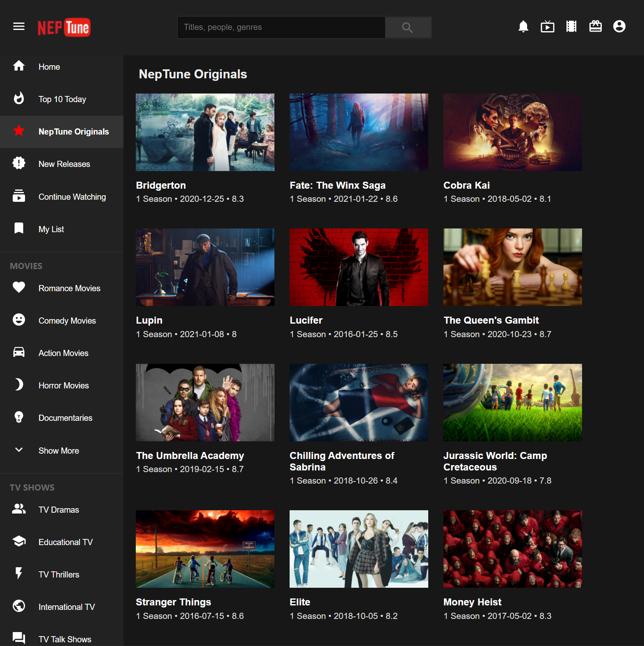
Task: Go to Home in sidebar
Action: [x=49, y=67]
